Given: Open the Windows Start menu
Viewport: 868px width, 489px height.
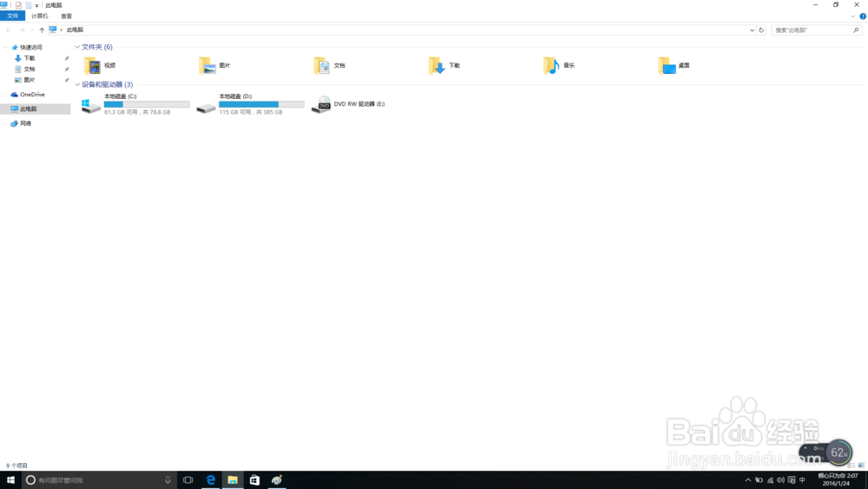Looking at the screenshot, I should pyautogui.click(x=10, y=480).
